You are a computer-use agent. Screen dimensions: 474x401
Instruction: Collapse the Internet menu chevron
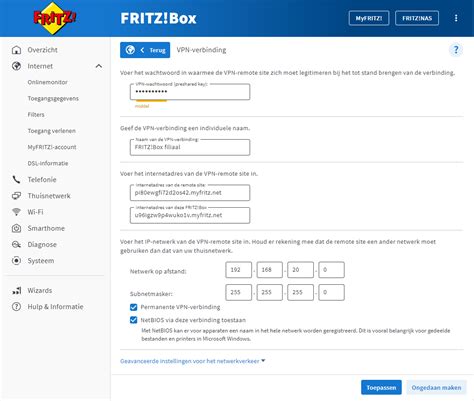click(x=99, y=66)
